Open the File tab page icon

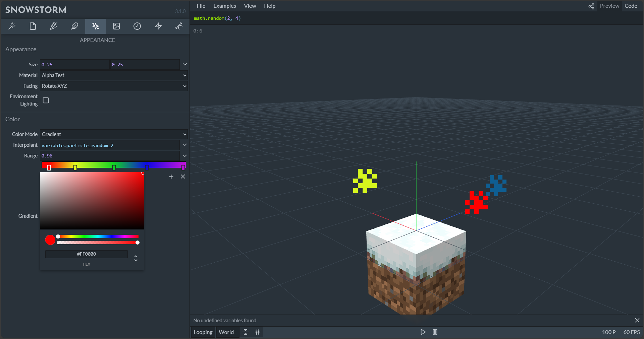point(33,26)
